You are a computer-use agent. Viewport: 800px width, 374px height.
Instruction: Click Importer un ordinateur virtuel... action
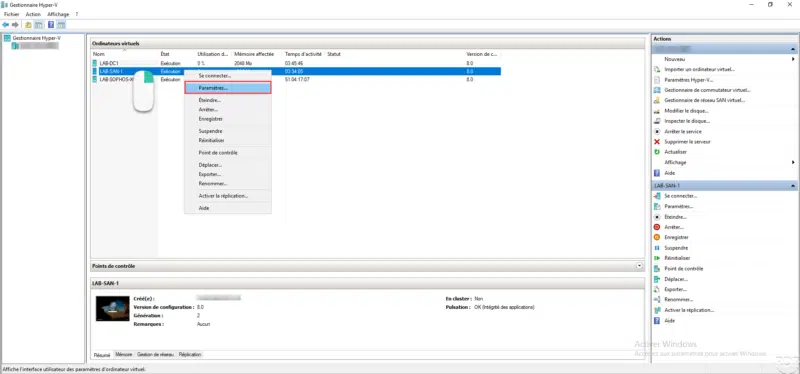coord(699,69)
